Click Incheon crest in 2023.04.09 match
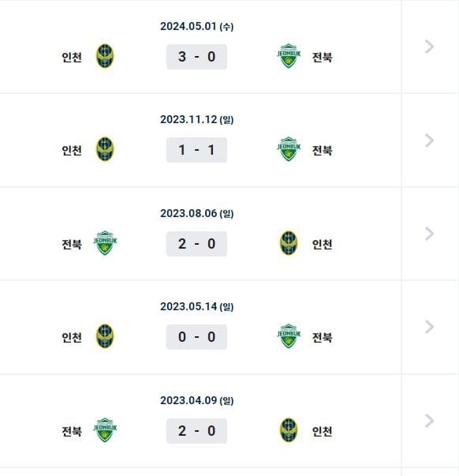 tap(289, 430)
